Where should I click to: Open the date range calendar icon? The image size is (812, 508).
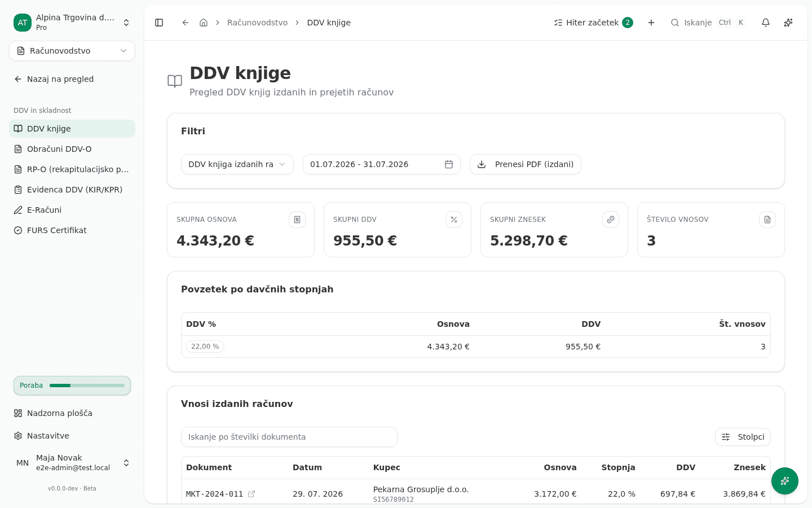449,164
